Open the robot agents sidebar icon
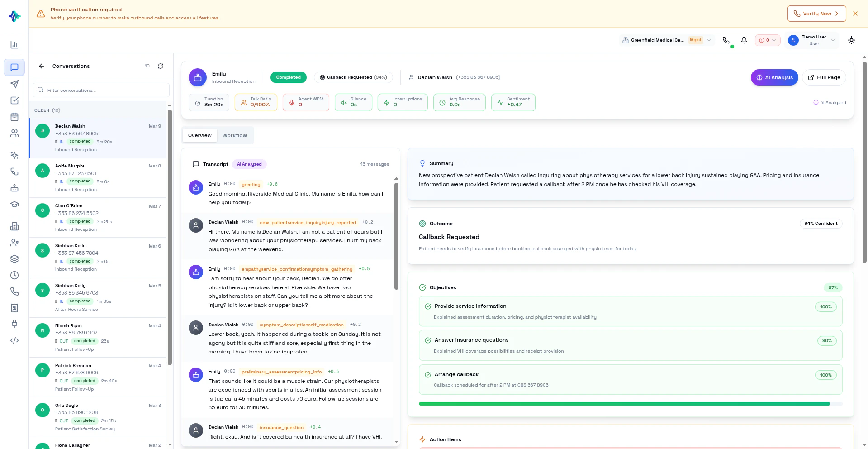The image size is (868, 449). click(x=14, y=188)
